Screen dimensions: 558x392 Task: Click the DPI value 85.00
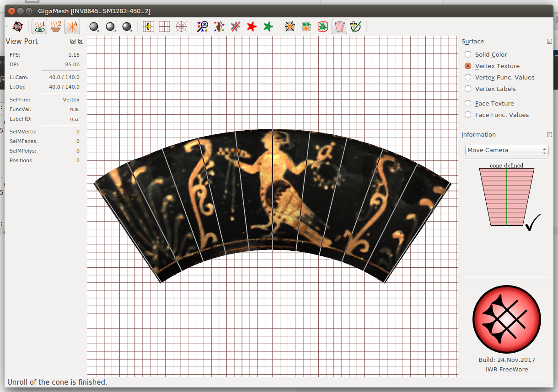(x=72, y=64)
